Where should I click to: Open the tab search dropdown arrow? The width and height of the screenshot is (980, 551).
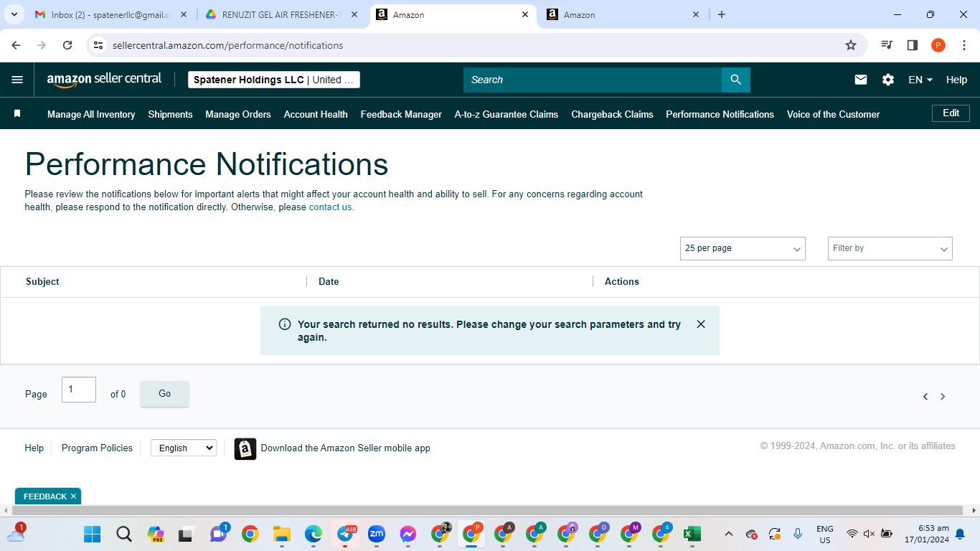pos(14,14)
